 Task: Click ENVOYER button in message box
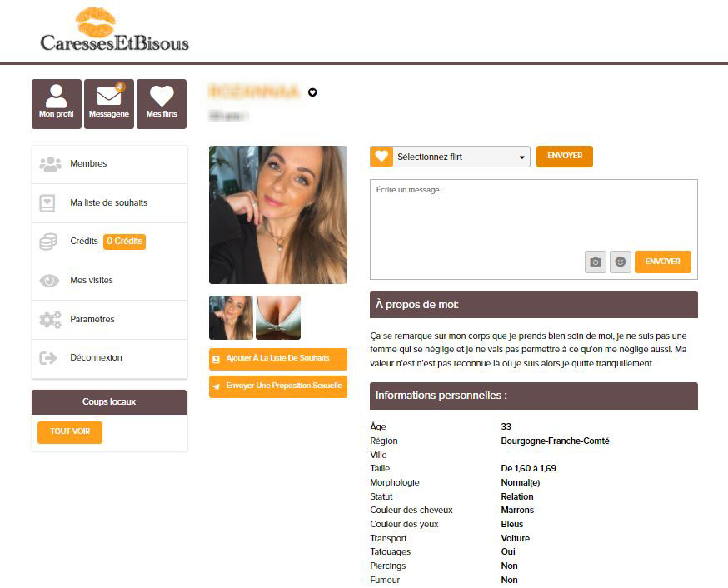[662, 262]
